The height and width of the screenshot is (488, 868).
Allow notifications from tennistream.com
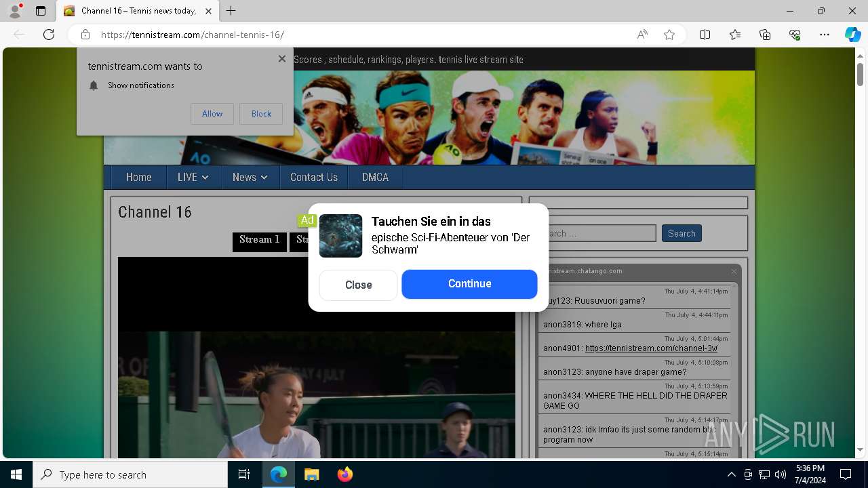click(x=212, y=114)
